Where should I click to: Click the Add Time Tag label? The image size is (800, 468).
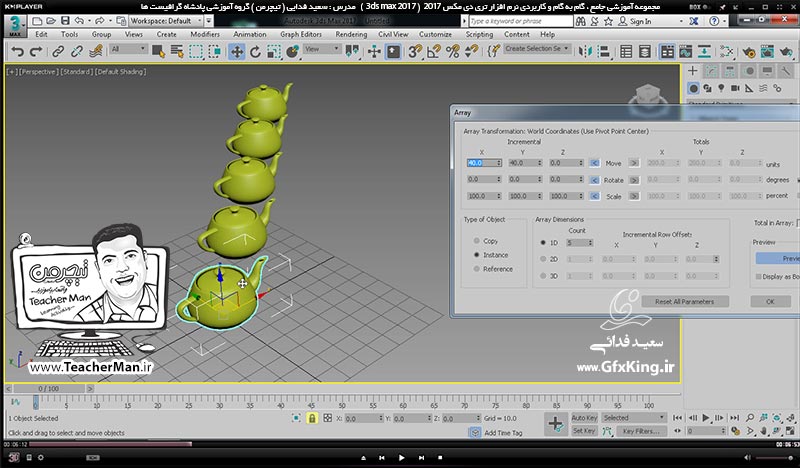click(503, 433)
